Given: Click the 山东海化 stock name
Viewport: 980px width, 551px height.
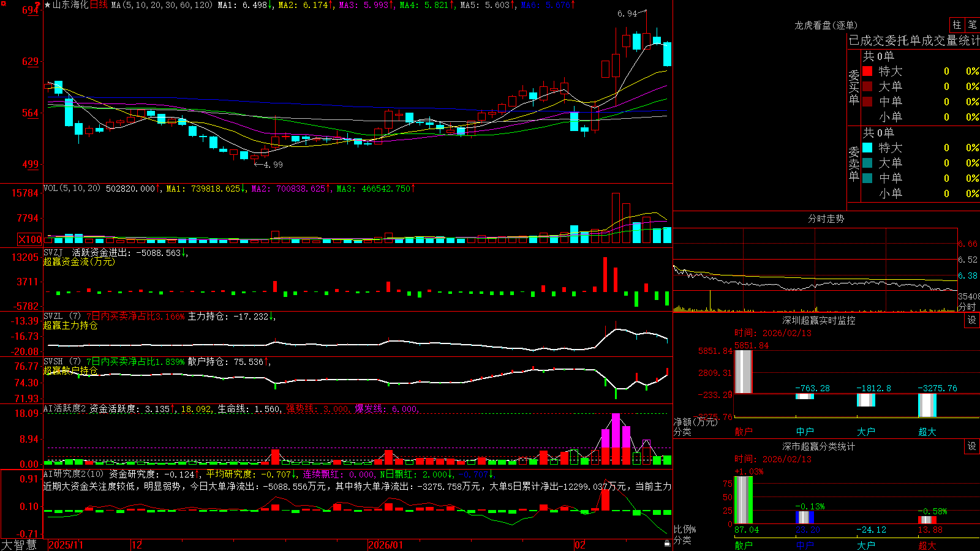Looking at the screenshot, I should click(70, 5).
